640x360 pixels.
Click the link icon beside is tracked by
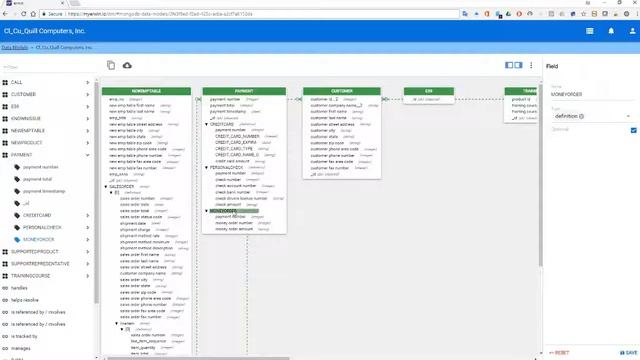[x=5, y=336]
